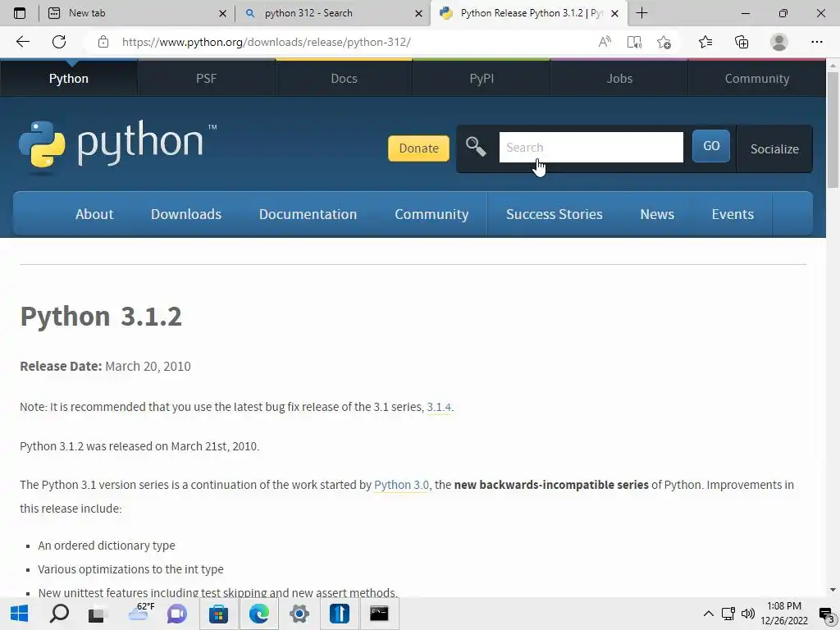The height and width of the screenshot is (630, 840).
Task: Add this page to favorites
Action: pos(664,42)
